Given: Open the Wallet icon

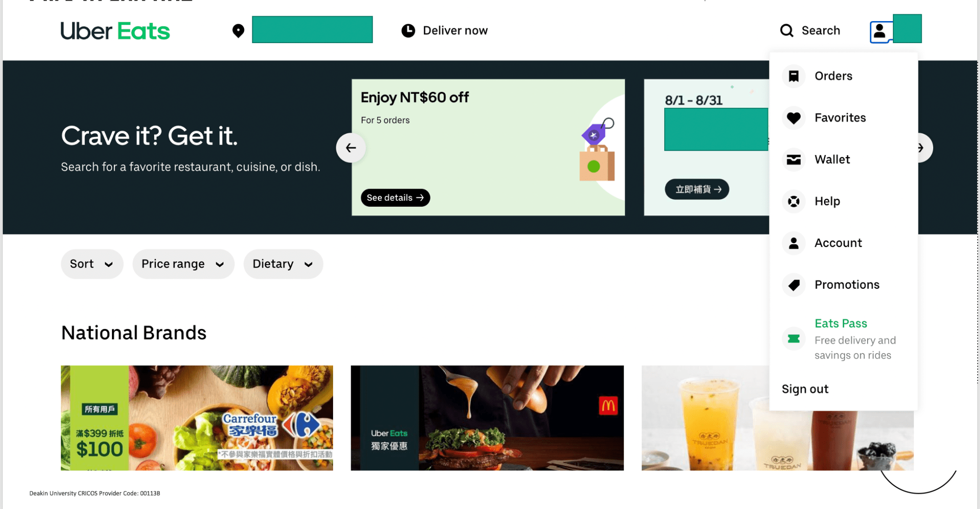Looking at the screenshot, I should tap(793, 159).
